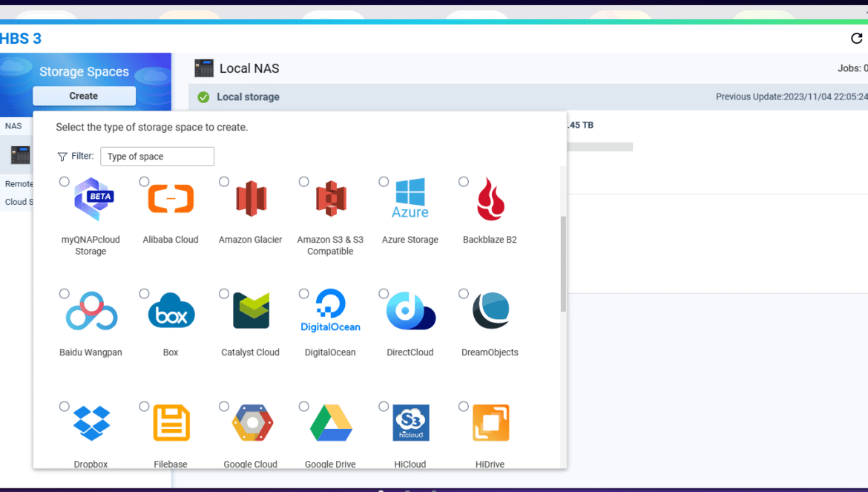Open the Cloud section in sidebar
Viewport: 868px width, 492px height.
pyautogui.click(x=19, y=202)
